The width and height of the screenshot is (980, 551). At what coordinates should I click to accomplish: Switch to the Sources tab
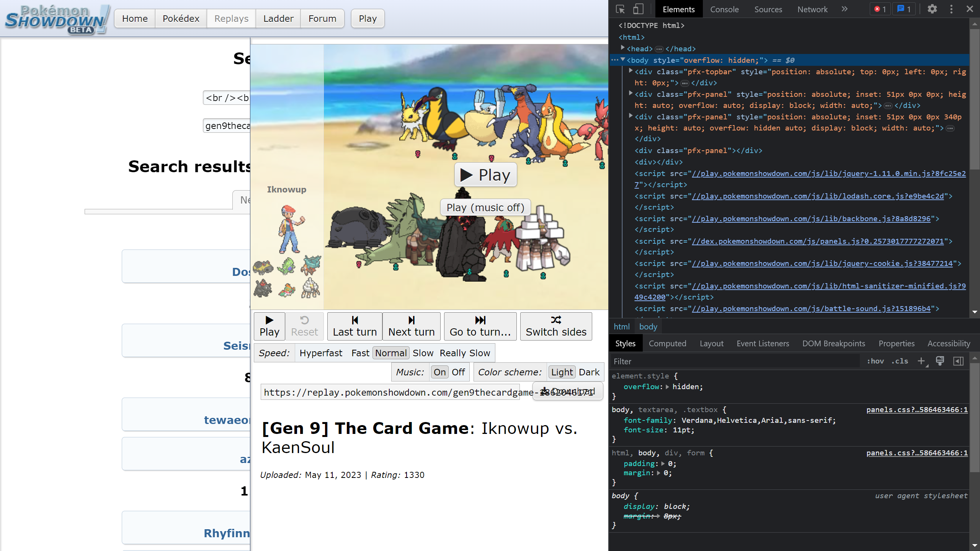tap(768, 9)
